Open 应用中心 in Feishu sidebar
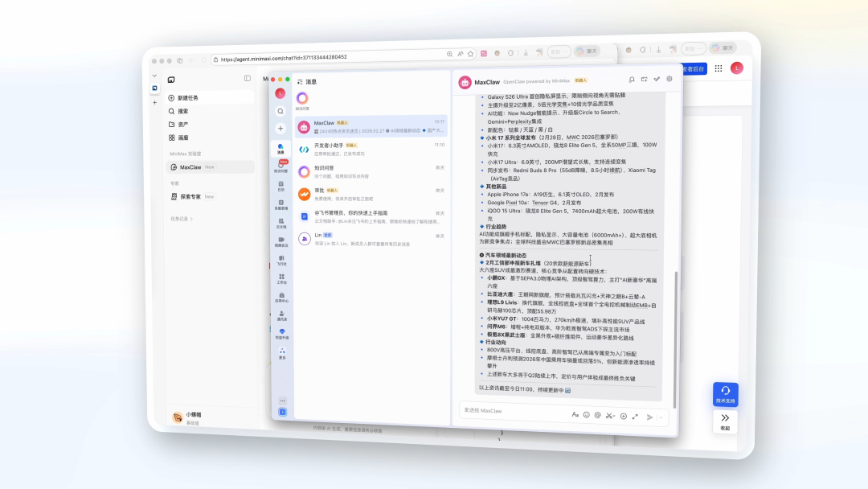 point(281,298)
